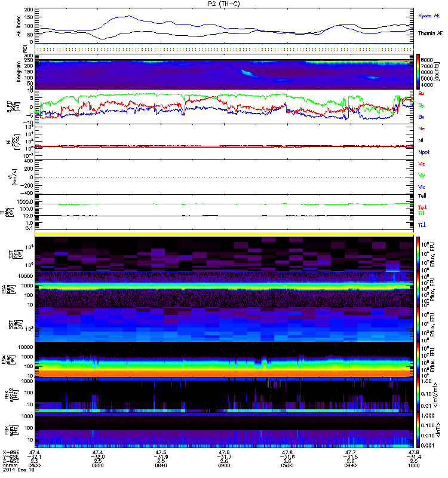448x478 pixels.
Task: Click inside the ESA ion spectrogram panel
Action: pyautogui.click(x=224, y=290)
